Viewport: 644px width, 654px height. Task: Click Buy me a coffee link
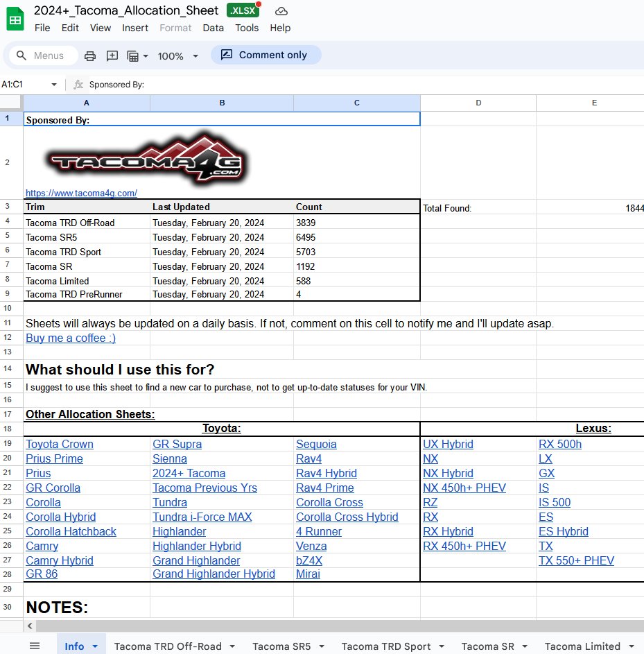[71, 338]
